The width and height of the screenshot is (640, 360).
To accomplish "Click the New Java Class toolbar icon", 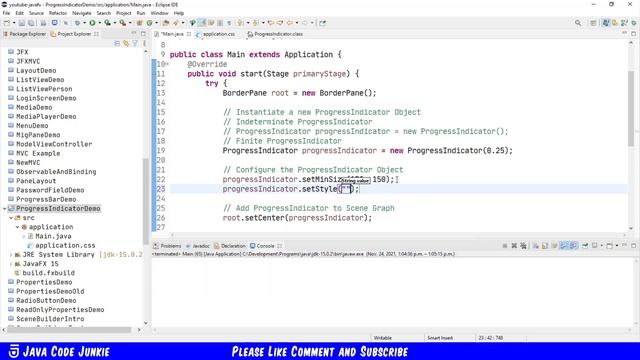I will [x=150, y=23].
